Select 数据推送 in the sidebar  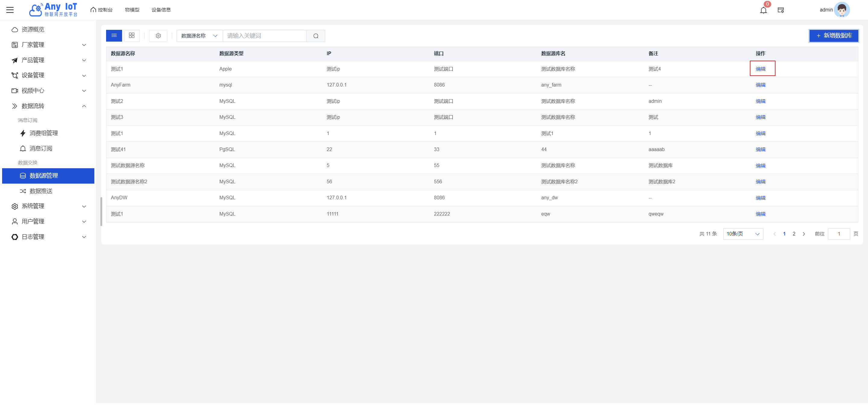click(41, 191)
